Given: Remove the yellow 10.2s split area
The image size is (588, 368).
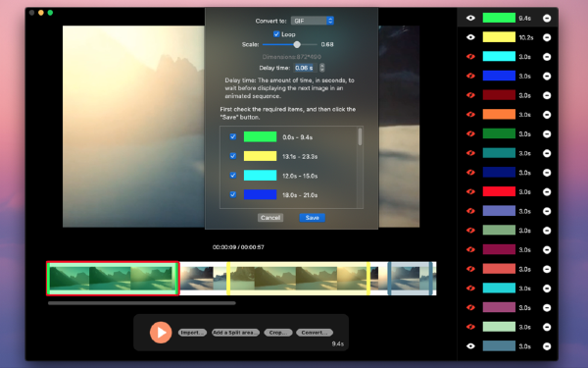Looking at the screenshot, I should pyautogui.click(x=547, y=37).
